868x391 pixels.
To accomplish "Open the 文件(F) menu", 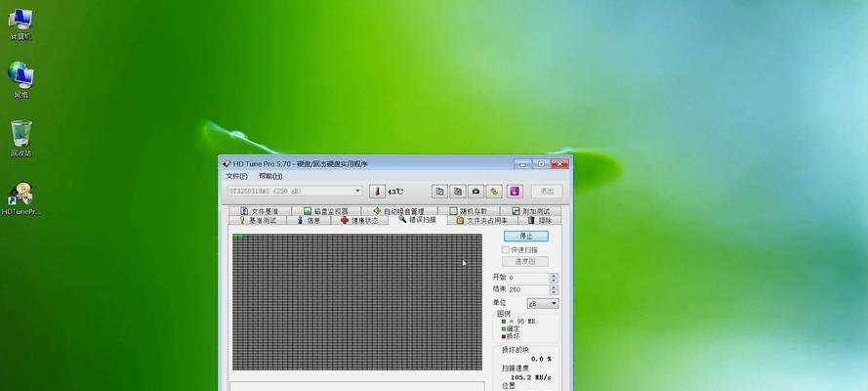I will (236, 176).
